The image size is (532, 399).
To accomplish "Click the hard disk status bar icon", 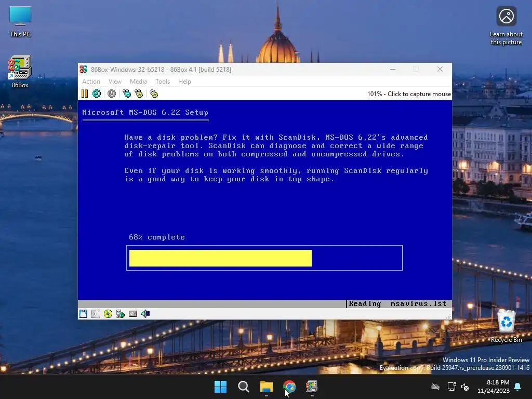I will [96, 314].
